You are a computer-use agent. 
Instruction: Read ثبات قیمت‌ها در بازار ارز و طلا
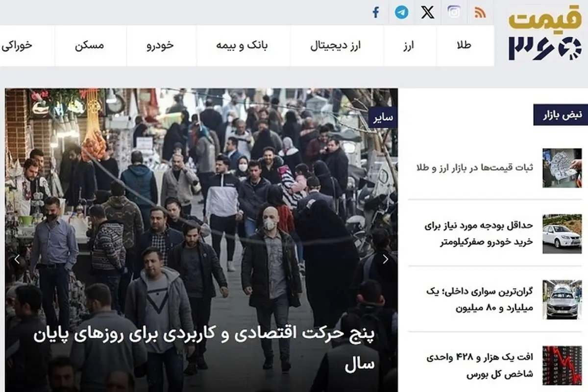(x=474, y=168)
